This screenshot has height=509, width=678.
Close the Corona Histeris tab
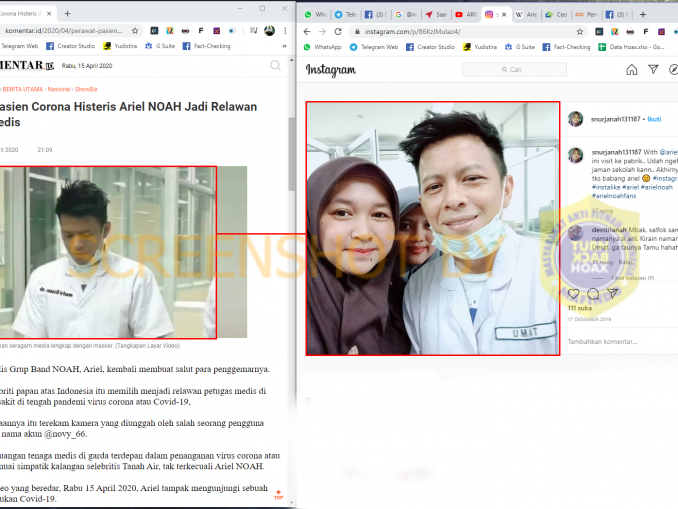pyautogui.click(x=49, y=14)
